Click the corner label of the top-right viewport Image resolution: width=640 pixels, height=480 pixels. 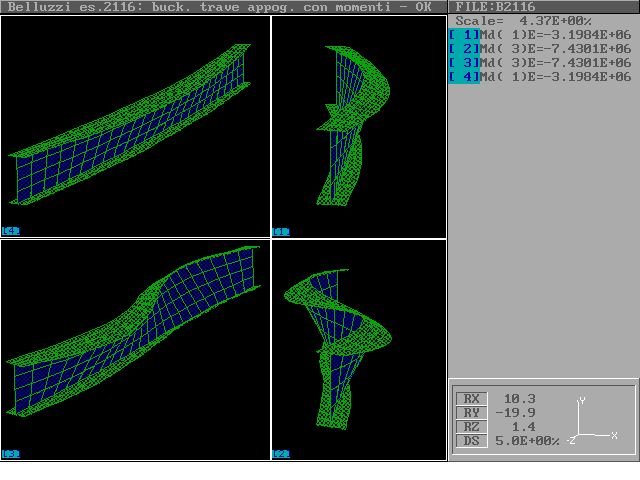281,231
